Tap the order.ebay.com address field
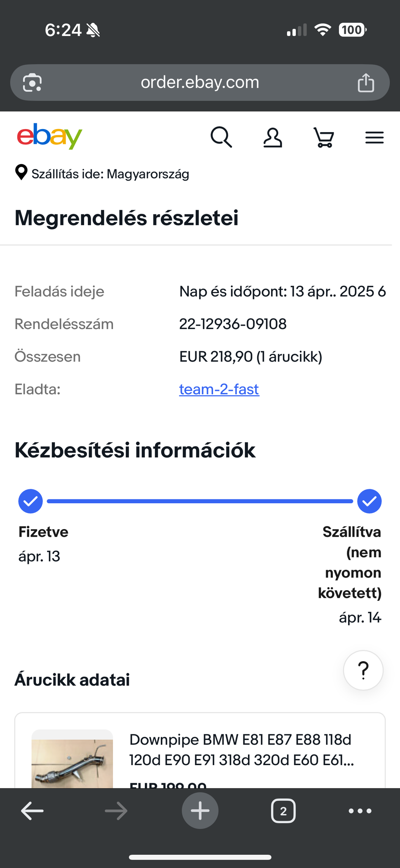This screenshot has width=400, height=868. [x=200, y=82]
